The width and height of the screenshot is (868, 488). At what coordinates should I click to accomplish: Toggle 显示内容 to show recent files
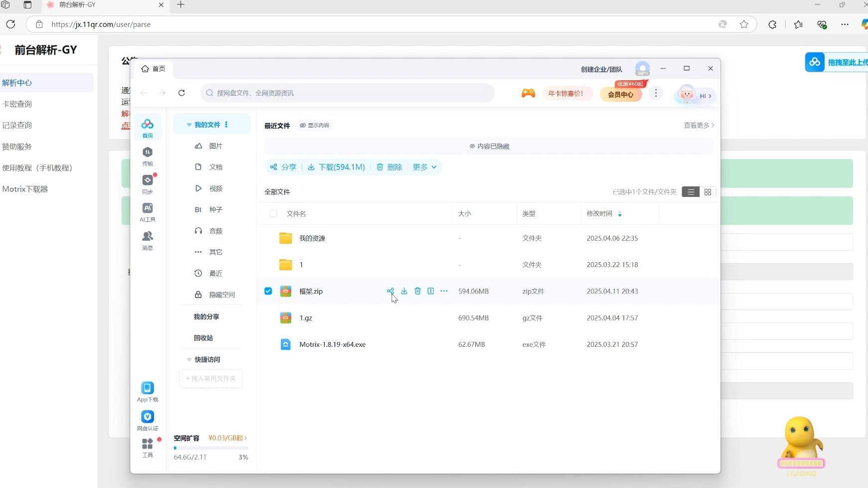(x=314, y=125)
